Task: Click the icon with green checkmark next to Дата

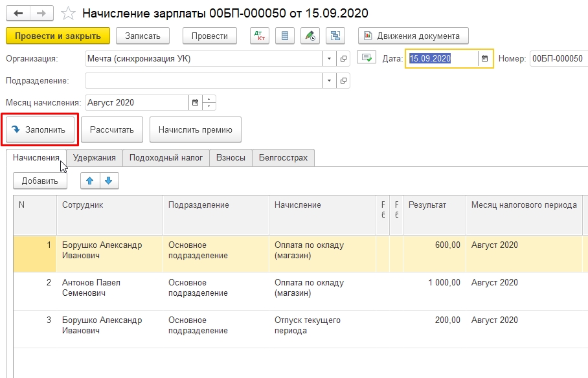Action: pos(367,58)
